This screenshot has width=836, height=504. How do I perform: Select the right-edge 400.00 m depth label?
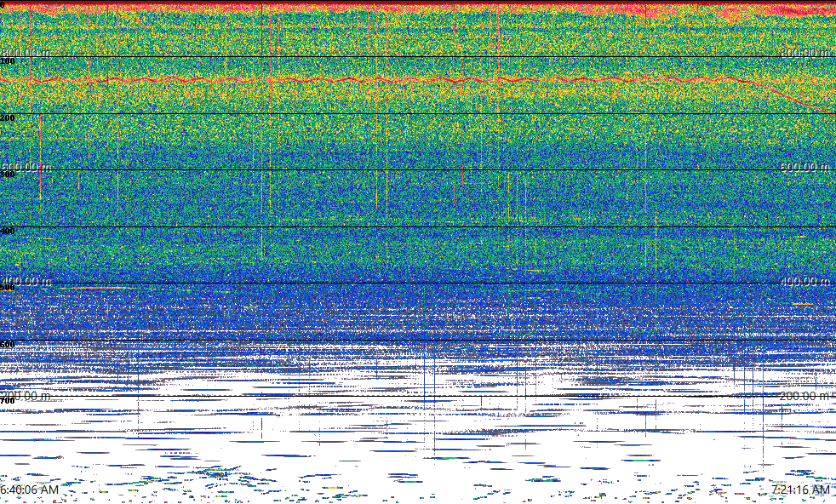pos(805,281)
